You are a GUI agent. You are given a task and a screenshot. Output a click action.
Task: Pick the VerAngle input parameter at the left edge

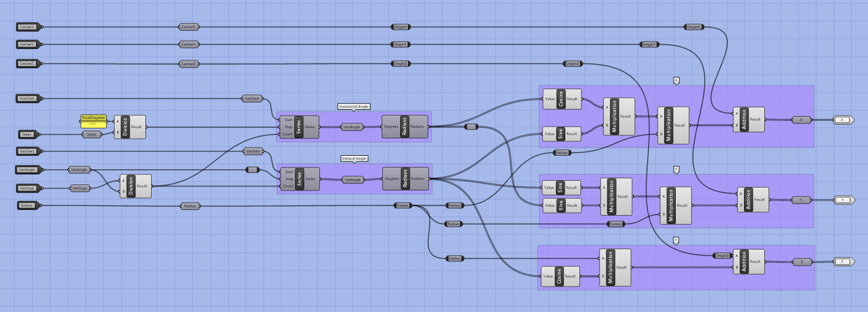coord(28,170)
